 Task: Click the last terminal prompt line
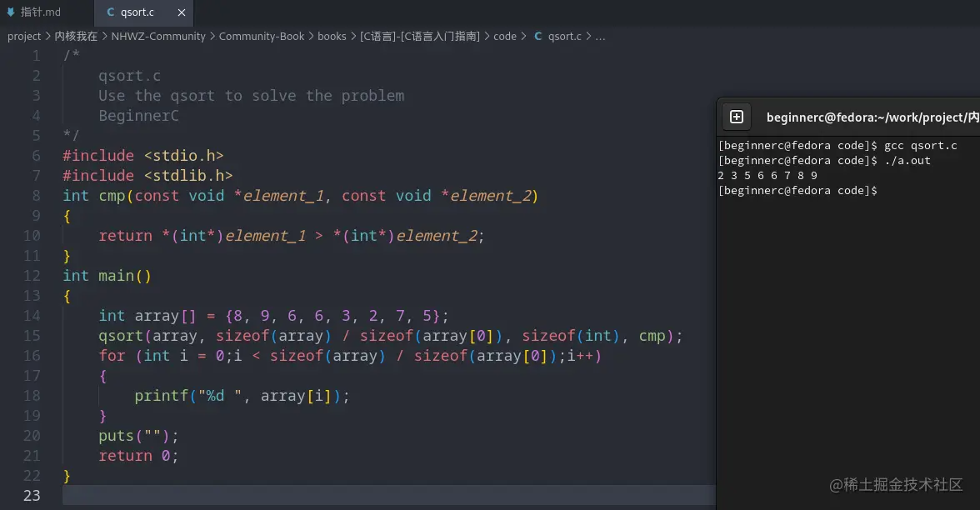pyautogui.click(x=797, y=191)
